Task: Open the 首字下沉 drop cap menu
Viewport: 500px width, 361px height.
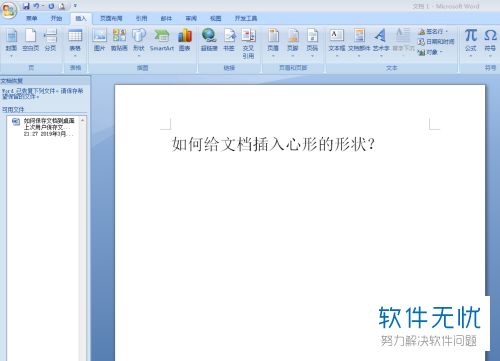Action: coord(403,43)
